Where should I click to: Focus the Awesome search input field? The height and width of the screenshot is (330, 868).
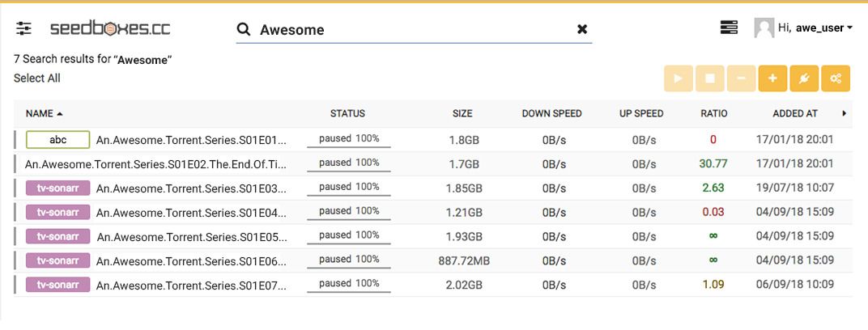414,30
